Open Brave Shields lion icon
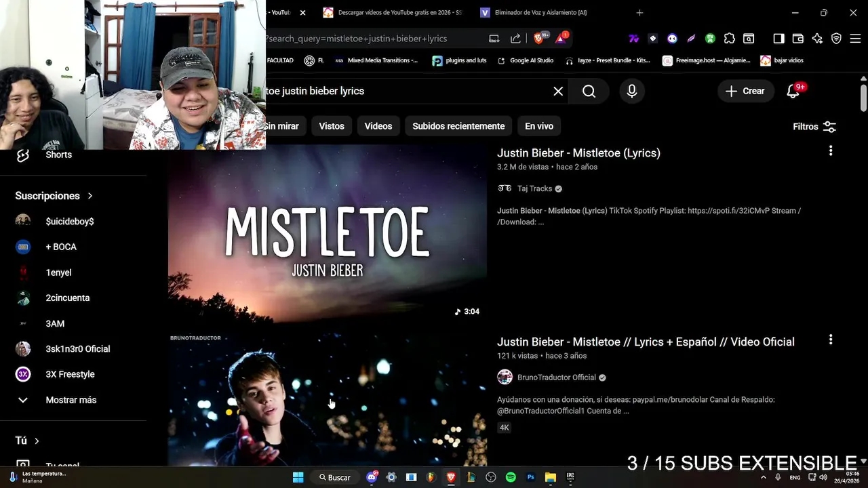The image size is (868, 488). click(540, 39)
